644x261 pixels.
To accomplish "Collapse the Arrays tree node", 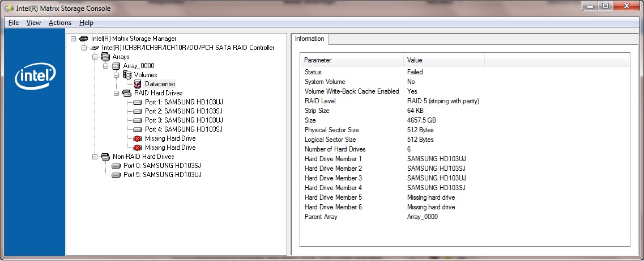I will pos(95,57).
